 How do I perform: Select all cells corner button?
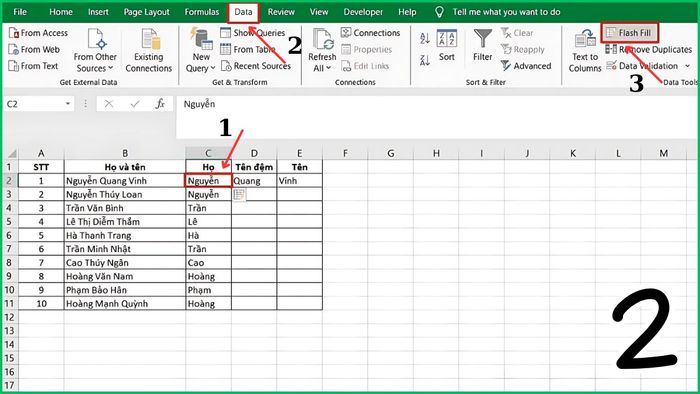pos(12,153)
